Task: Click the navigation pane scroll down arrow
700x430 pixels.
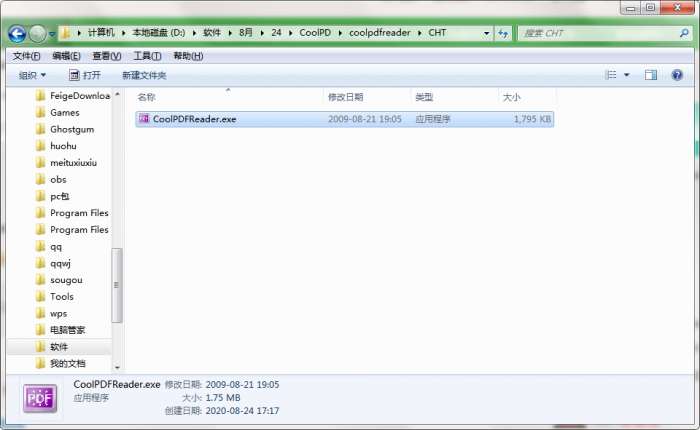Action: pos(117,367)
